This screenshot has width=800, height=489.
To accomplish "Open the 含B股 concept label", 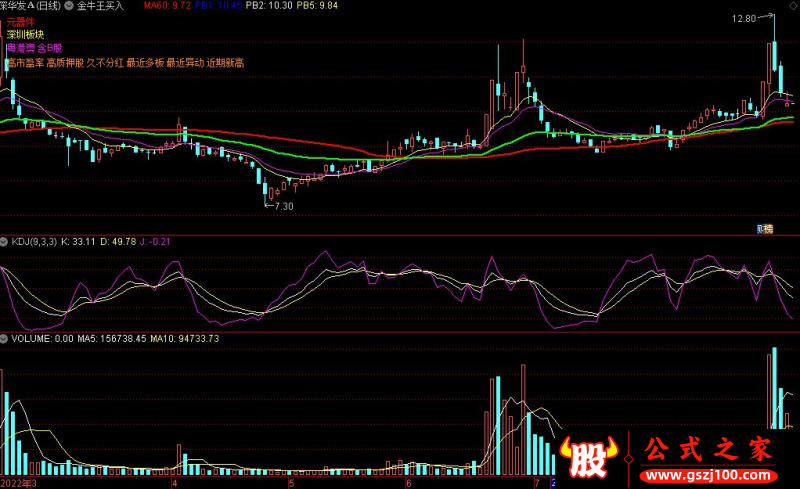I will click(50, 48).
